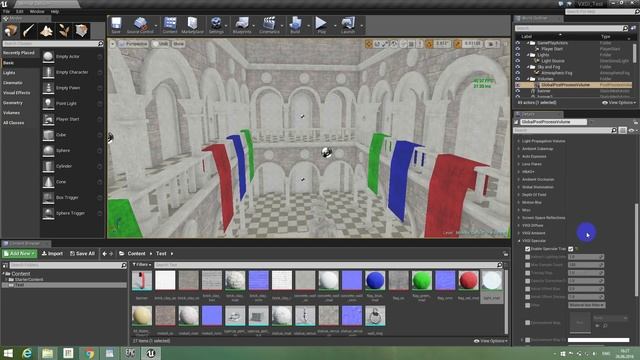Image resolution: width=640 pixels, height=360 pixels.
Task: Click the Save All button
Action: [82, 253]
